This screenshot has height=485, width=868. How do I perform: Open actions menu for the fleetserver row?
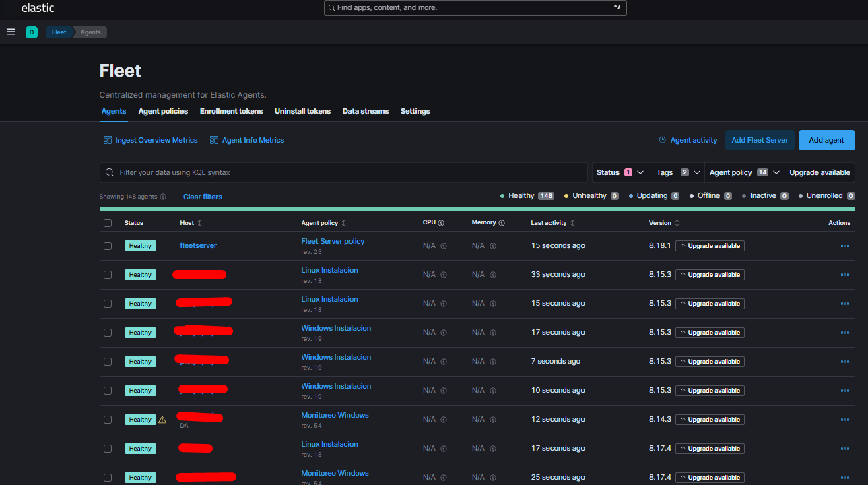click(845, 246)
